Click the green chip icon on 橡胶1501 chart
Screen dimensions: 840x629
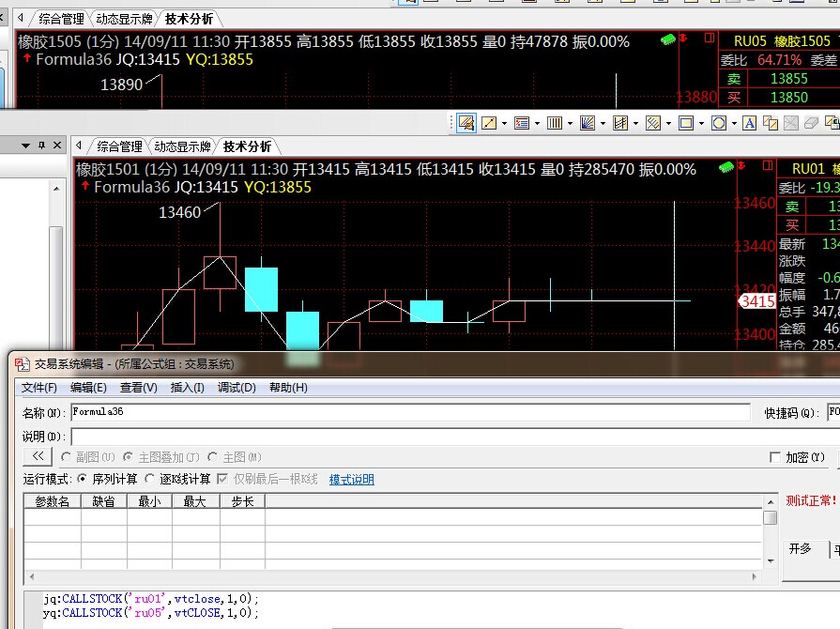pos(725,167)
